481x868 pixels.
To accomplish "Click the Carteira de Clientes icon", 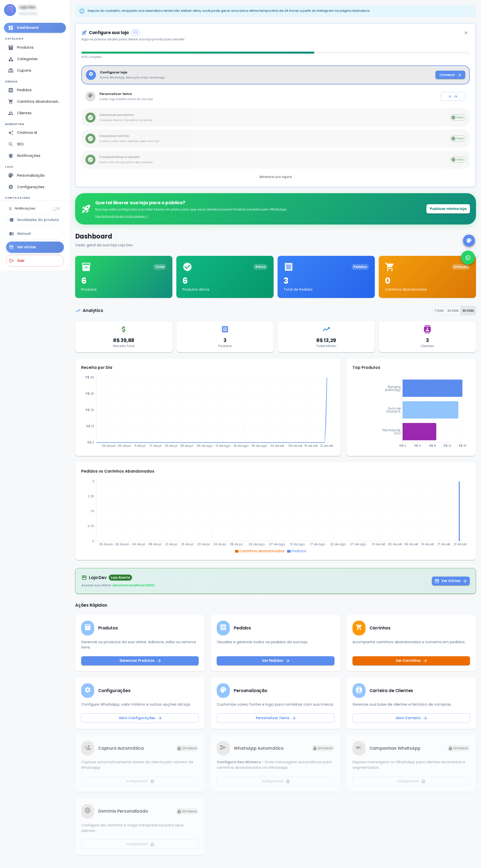I will 359,690.
